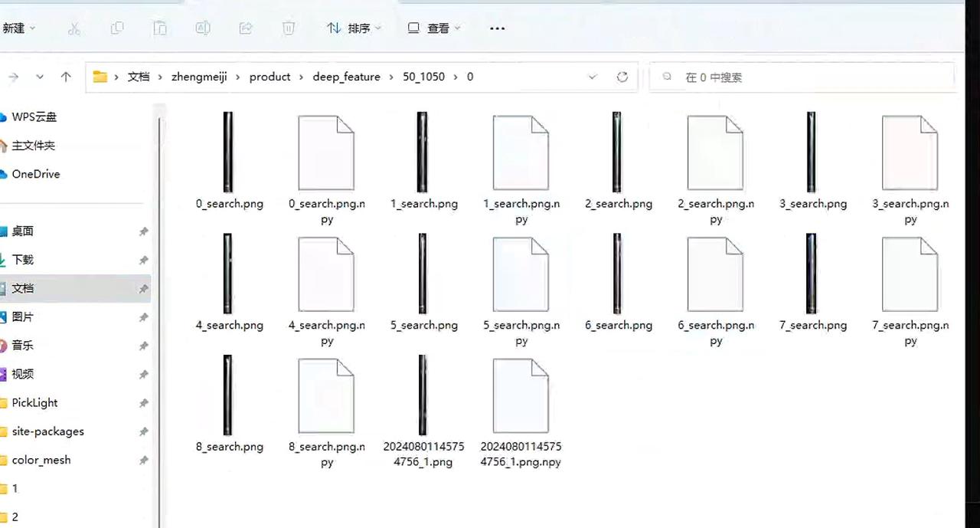Open the site-packages folder in sidebar
The width and height of the screenshot is (980, 528).
pyautogui.click(x=47, y=431)
